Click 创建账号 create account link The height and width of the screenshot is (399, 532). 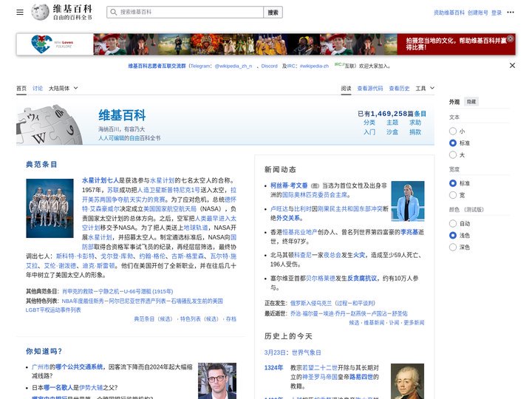478,13
